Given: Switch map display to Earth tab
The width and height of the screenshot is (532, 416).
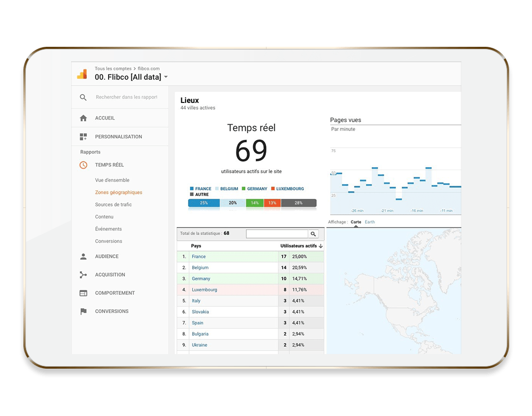Looking at the screenshot, I should tap(370, 222).
